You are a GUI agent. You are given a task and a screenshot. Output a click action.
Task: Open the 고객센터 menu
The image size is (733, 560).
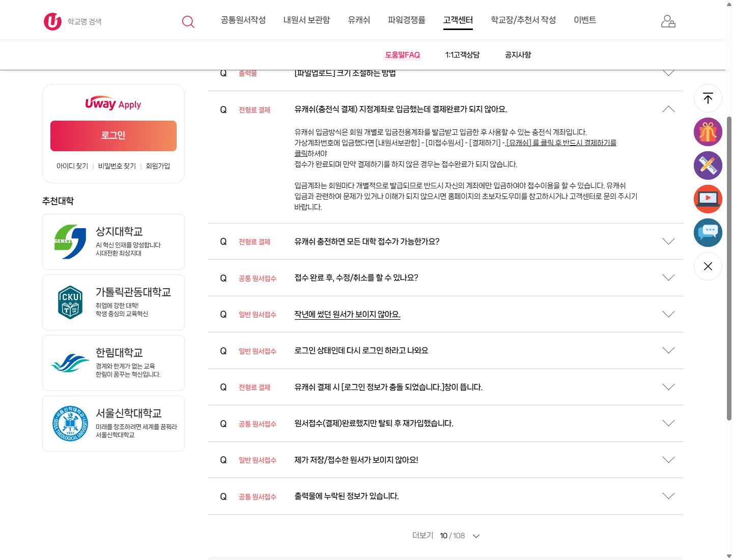click(458, 20)
